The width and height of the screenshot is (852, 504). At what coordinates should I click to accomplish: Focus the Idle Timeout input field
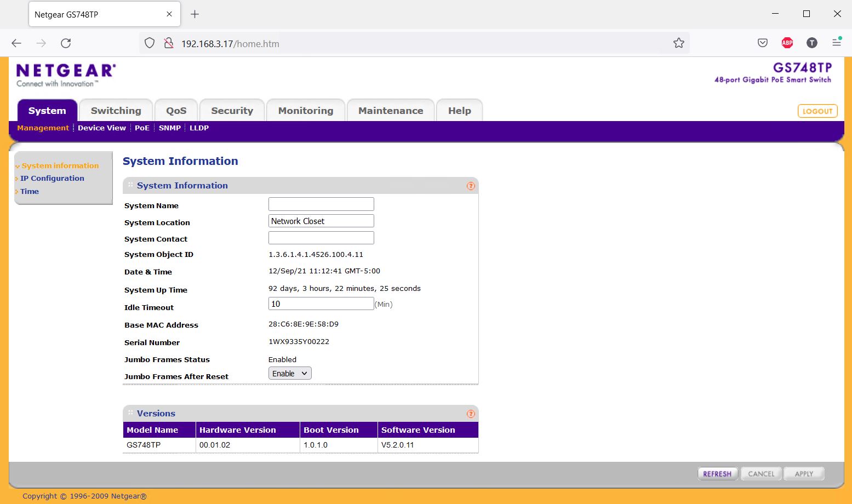point(321,304)
